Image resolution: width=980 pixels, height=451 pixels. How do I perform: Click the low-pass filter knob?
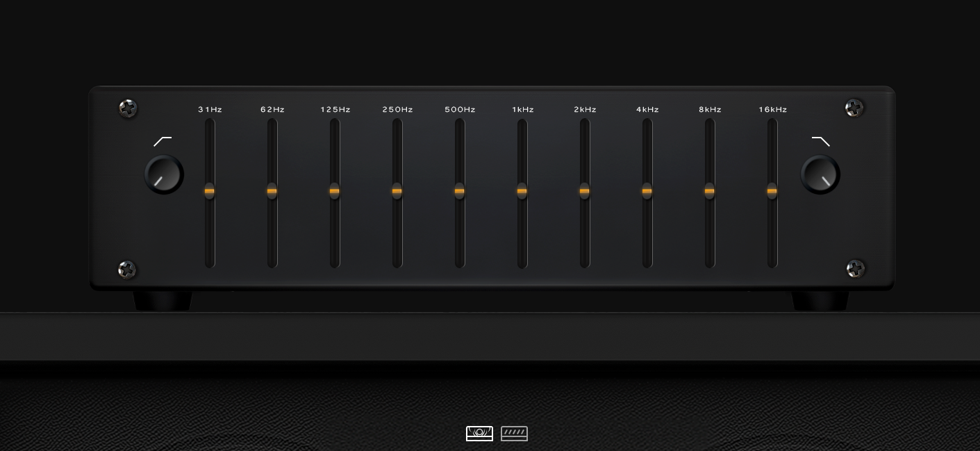[x=820, y=174]
